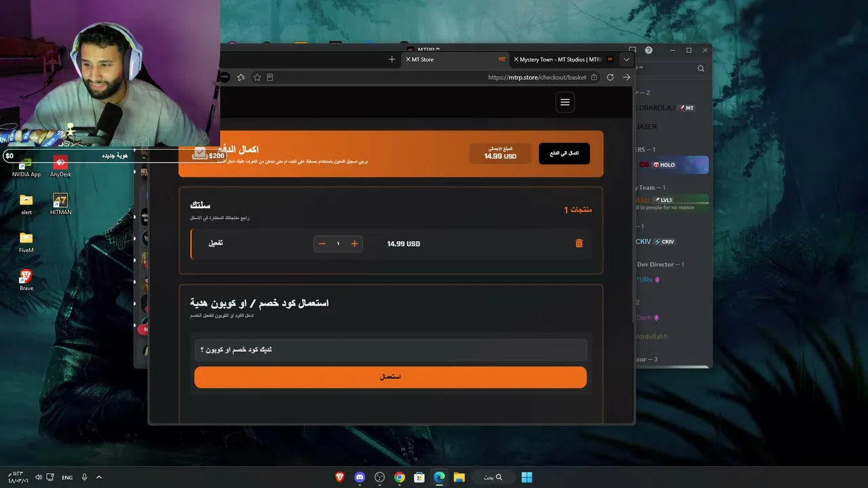Open Discord from the taskbar
This screenshot has height=488, width=868.
(360, 477)
